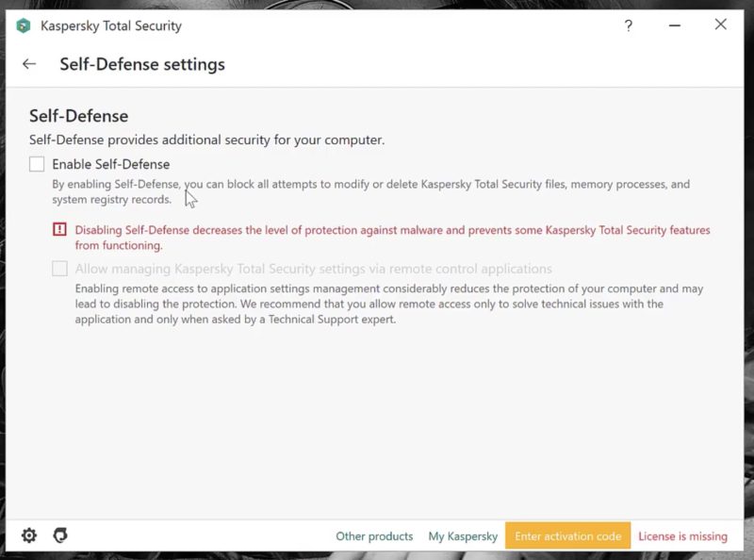Click the 'Self-Defense settings' page title
754x560 pixels.
pyautogui.click(x=142, y=64)
